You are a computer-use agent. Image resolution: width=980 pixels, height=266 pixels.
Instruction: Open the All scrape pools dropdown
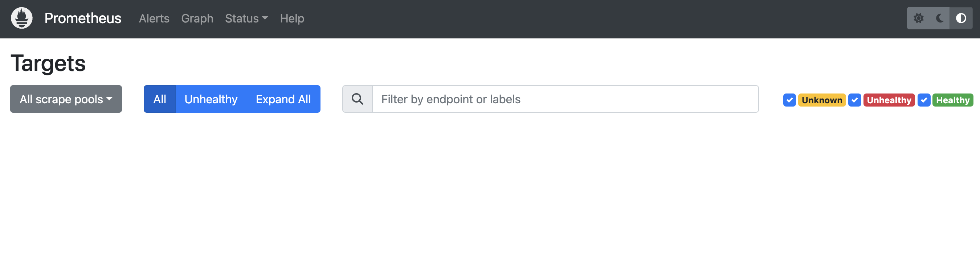(66, 99)
